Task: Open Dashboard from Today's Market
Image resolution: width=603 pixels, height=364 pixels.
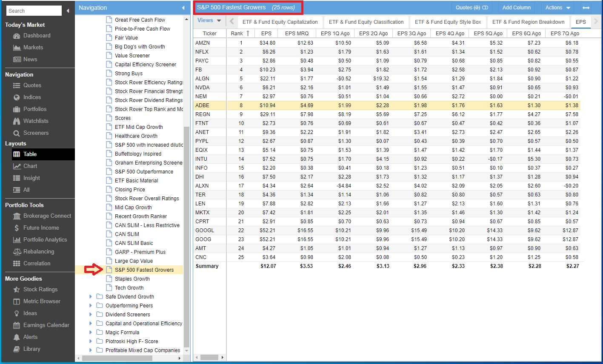Action: click(x=32, y=36)
